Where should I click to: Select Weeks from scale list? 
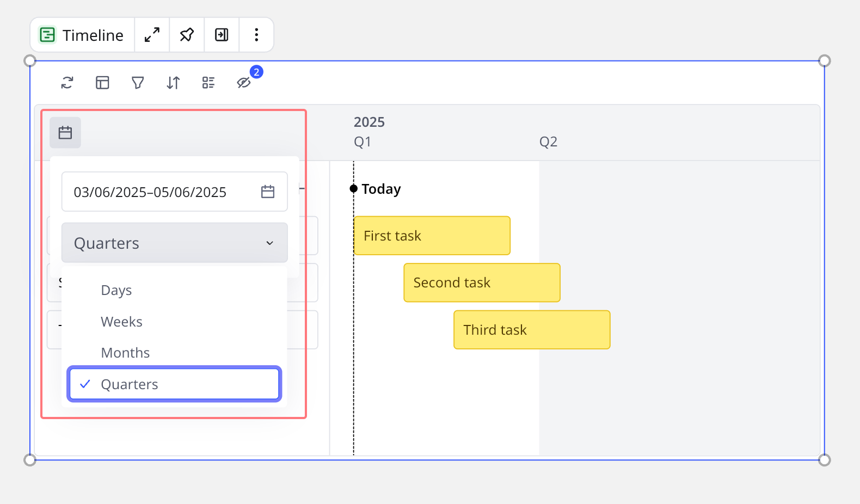[x=121, y=322]
